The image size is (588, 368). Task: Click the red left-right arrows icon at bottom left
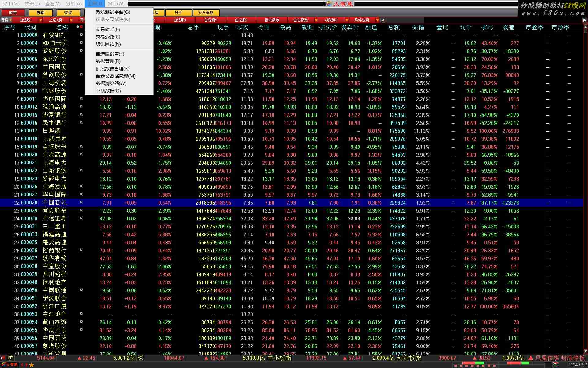24,365
